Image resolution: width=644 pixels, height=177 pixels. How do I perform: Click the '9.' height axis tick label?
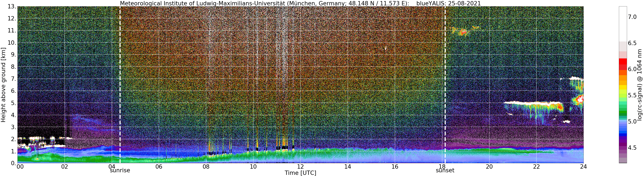pos(13,55)
